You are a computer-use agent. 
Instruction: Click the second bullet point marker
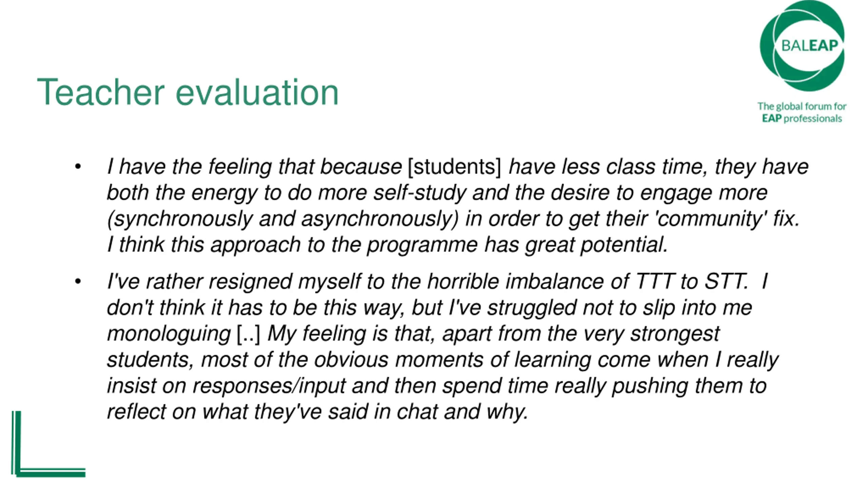(x=78, y=281)
